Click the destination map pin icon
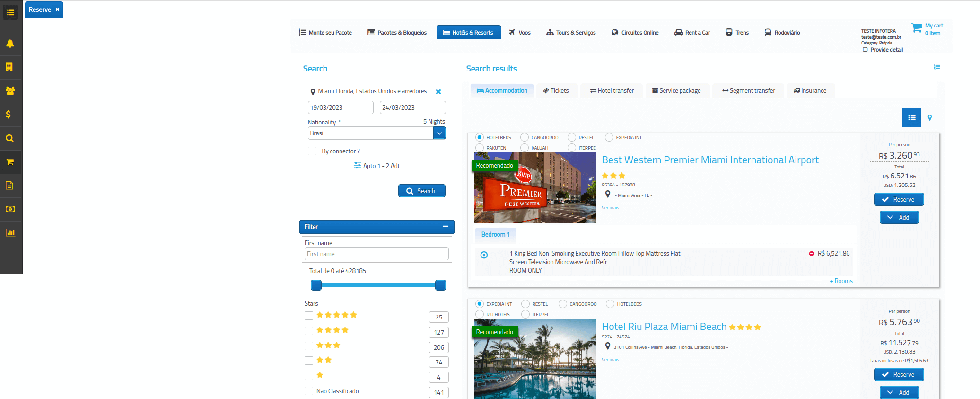 313,92
